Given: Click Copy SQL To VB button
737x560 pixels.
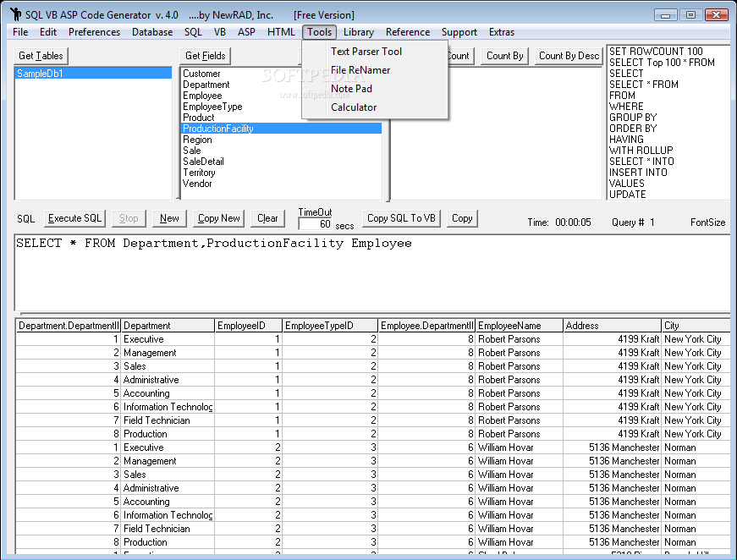Looking at the screenshot, I should point(401,218).
